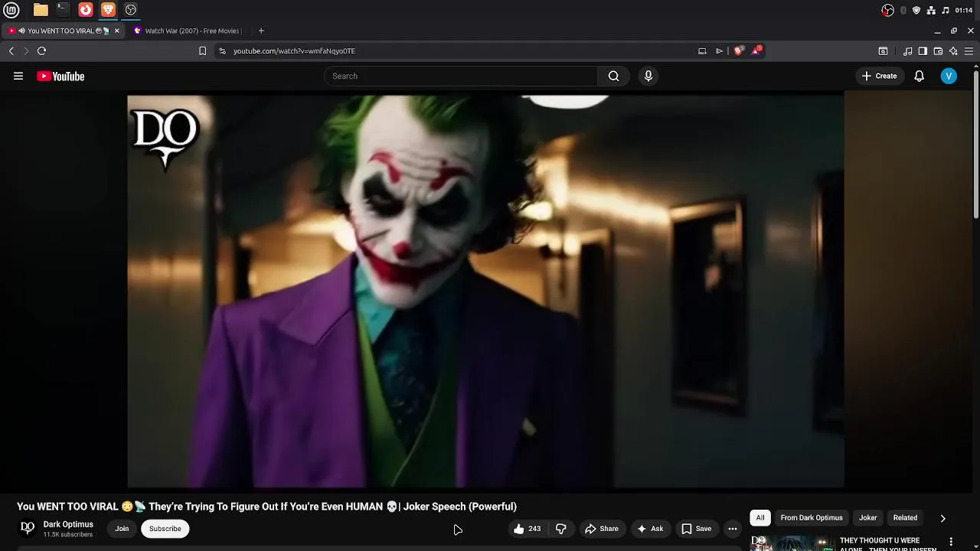Open the YouTube guide hamburger menu
This screenshot has width=980, height=551.
pos(18,76)
